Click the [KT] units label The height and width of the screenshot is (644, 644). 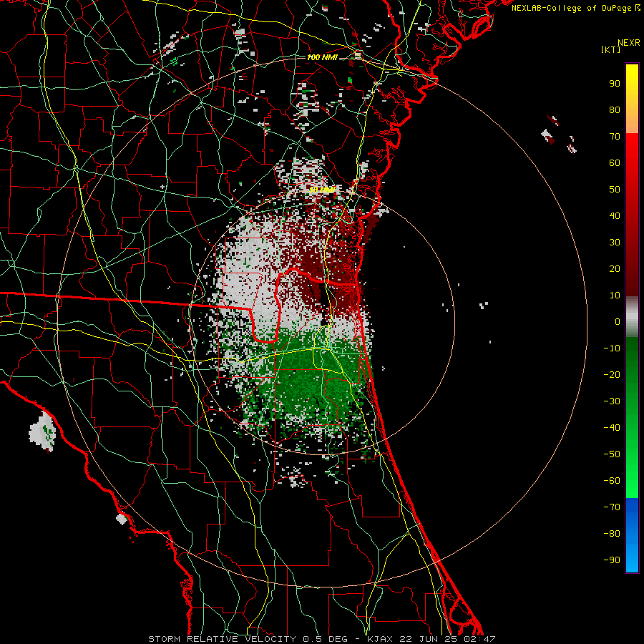pyautogui.click(x=611, y=49)
